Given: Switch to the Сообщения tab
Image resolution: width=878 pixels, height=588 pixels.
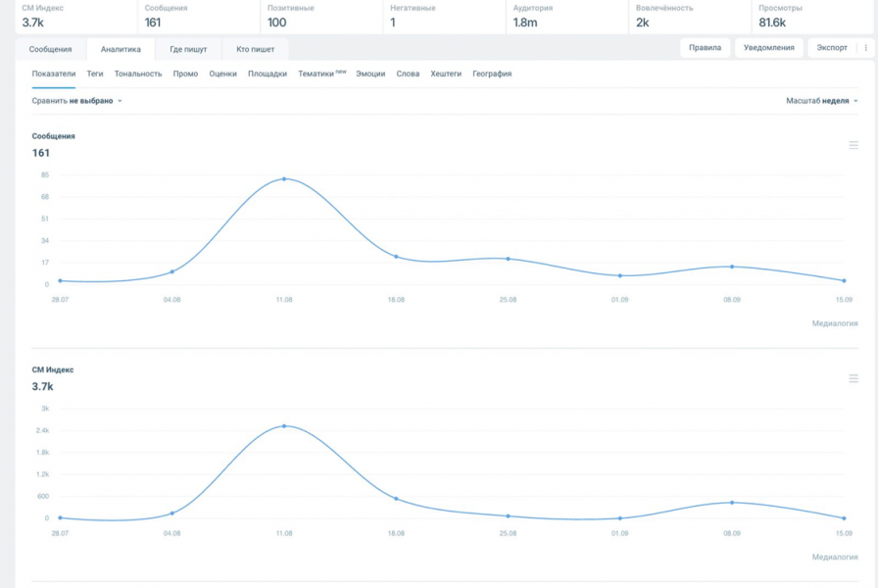Looking at the screenshot, I should (50, 49).
